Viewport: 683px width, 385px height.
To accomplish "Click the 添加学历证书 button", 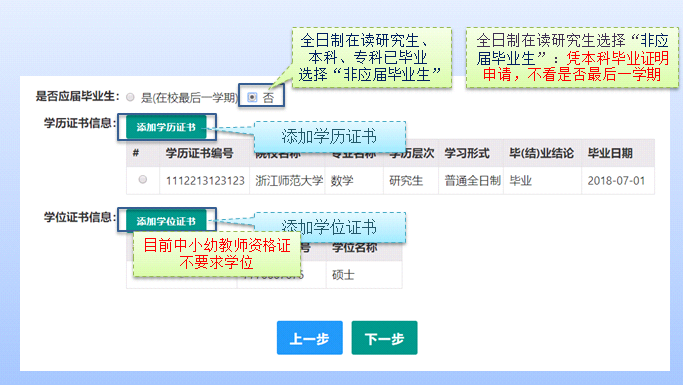I will click(166, 127).
